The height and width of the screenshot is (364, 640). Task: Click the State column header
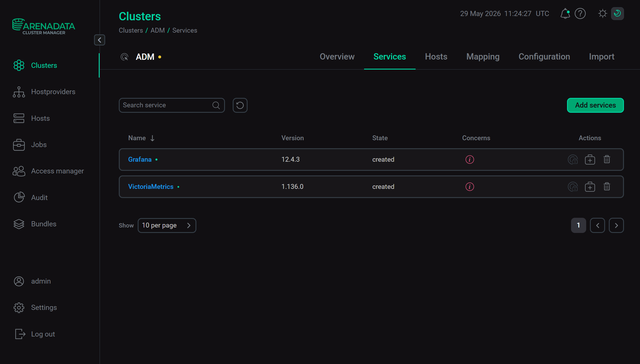pos(380,138)
